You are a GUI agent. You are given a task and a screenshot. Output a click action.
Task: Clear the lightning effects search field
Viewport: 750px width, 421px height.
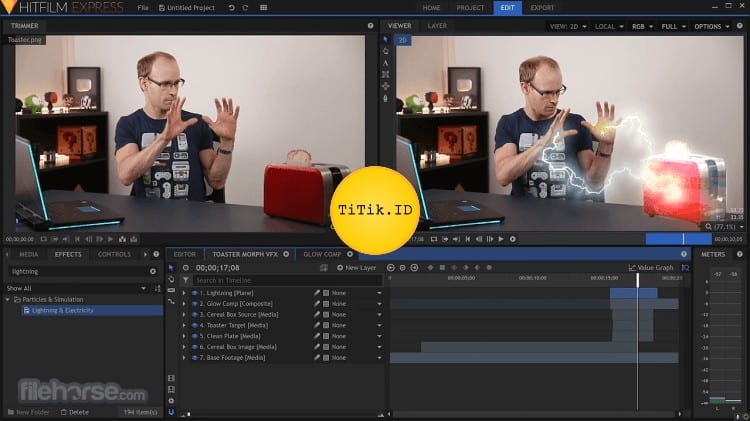[x=153, y=271]
